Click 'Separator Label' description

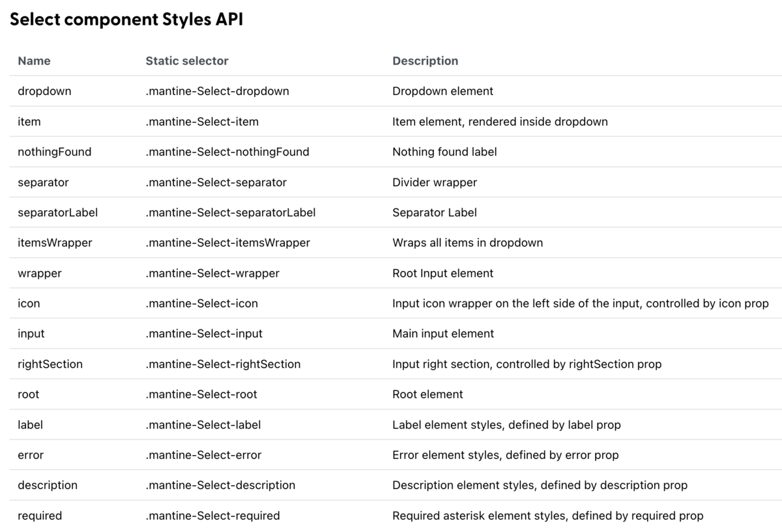435,212
